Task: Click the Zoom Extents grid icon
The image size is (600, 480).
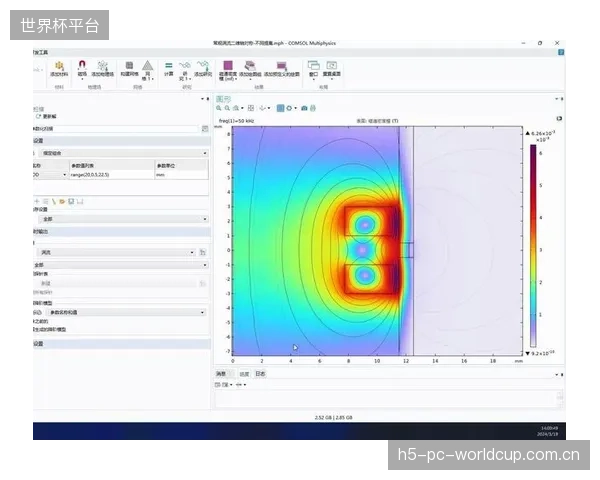Action: click(x=251, y=108)
